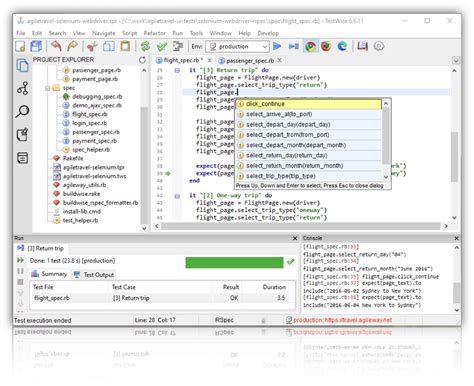Screen dimensions: 474x386
Task: Collapse the spec folder in explorer
Action: (x=47, y=88)
